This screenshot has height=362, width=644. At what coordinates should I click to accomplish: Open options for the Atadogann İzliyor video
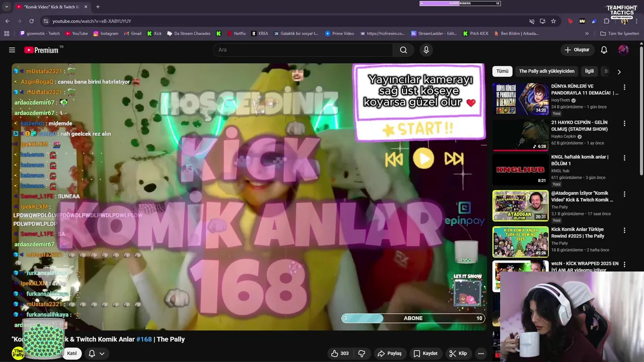click(x=624, y=194)
